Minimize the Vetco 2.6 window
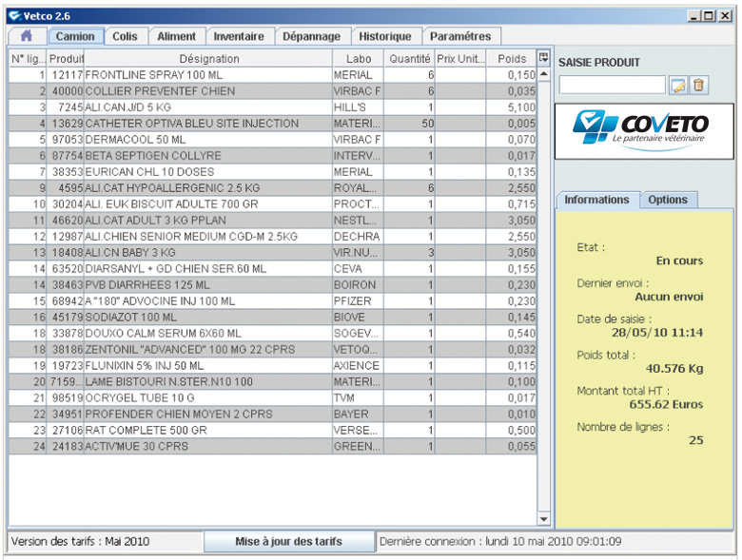This screenshot has width=742, height=560. (x=693, y=16)
